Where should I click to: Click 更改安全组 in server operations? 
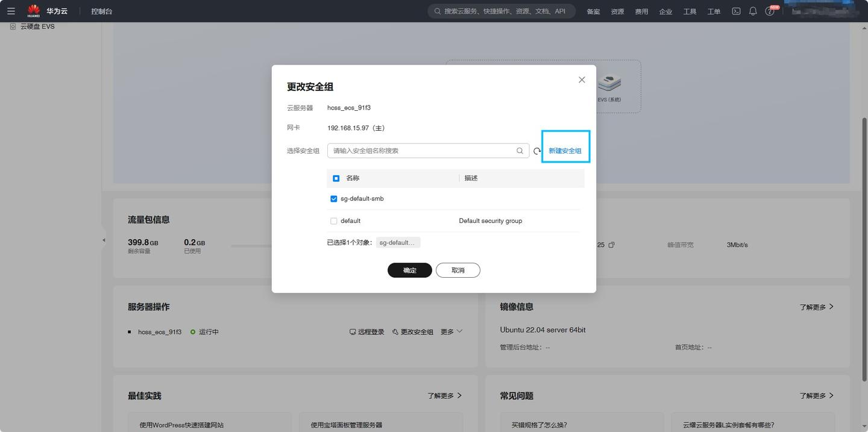point(413,332)
